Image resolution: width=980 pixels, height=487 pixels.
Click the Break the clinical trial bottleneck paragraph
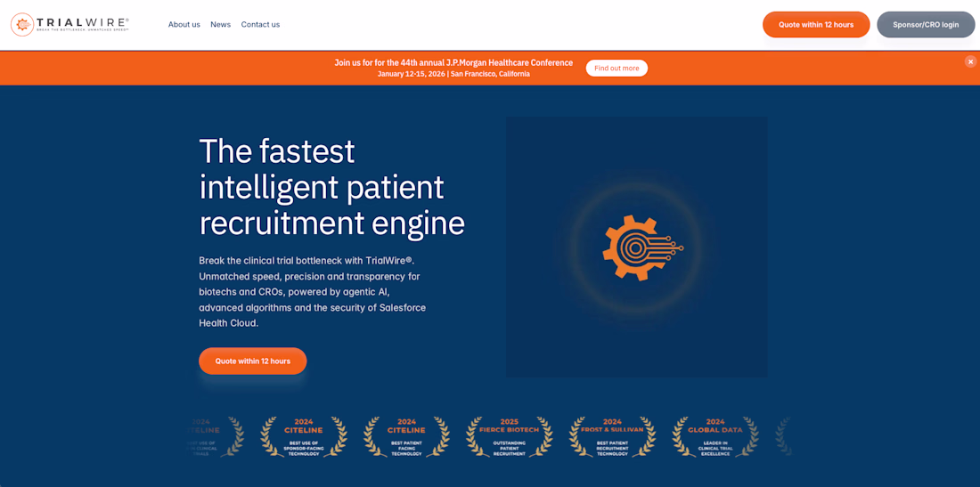(x=313, y=291)
